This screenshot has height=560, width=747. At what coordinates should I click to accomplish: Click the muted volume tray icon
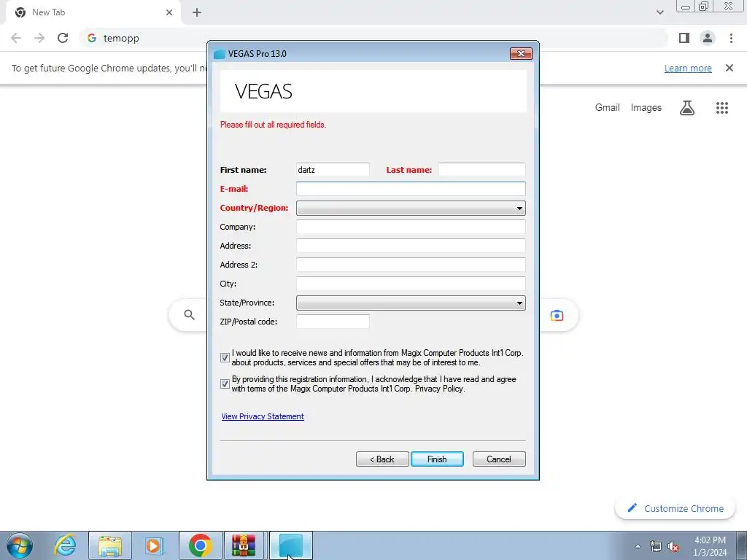click(673, 546)
